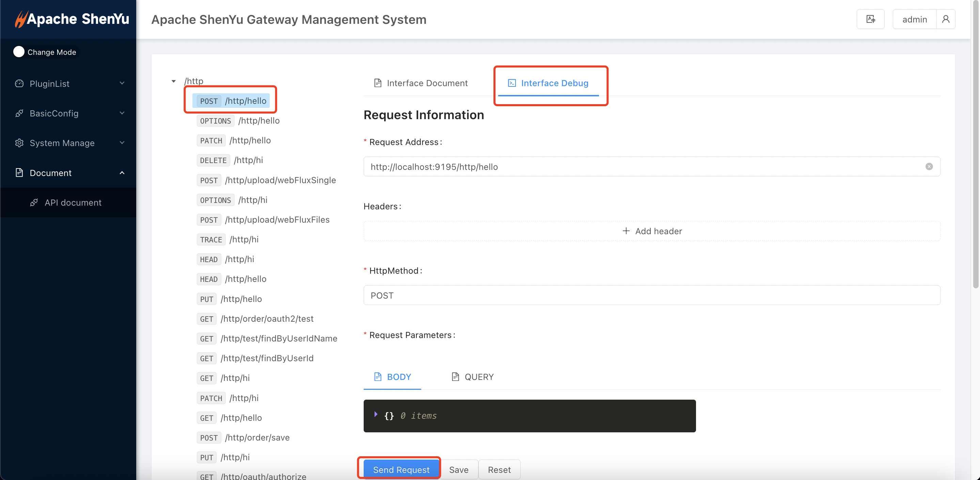Click the Apache ShenYu logo
Viewport: 980px width, 480px height.
pyautogui.click(x=72, y=19)
